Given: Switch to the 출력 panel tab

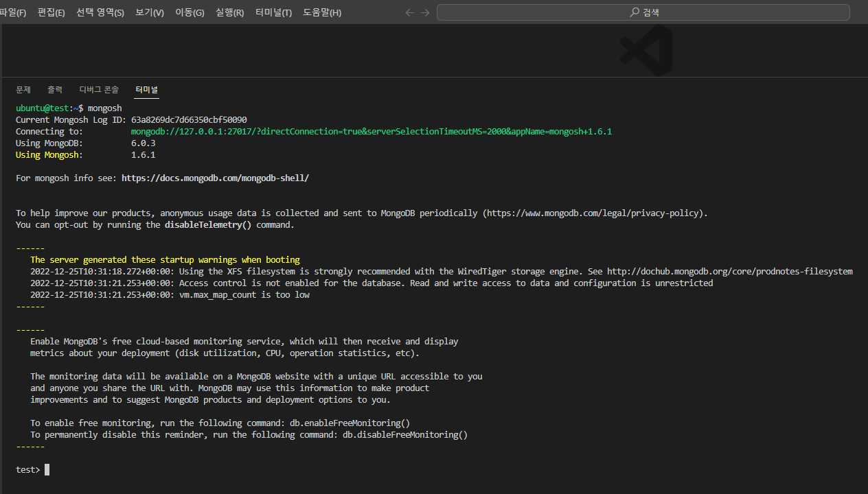Looking at the screenshot, I should coord(55,90).
